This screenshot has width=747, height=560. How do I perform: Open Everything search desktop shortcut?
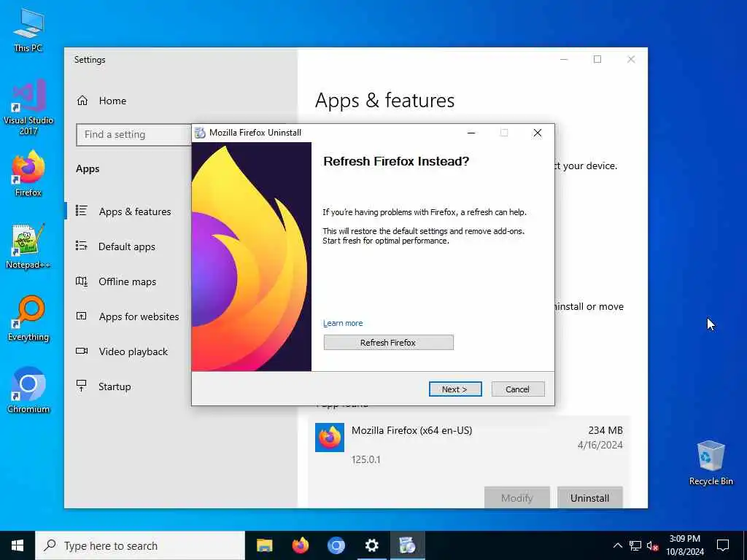point(28,318)
